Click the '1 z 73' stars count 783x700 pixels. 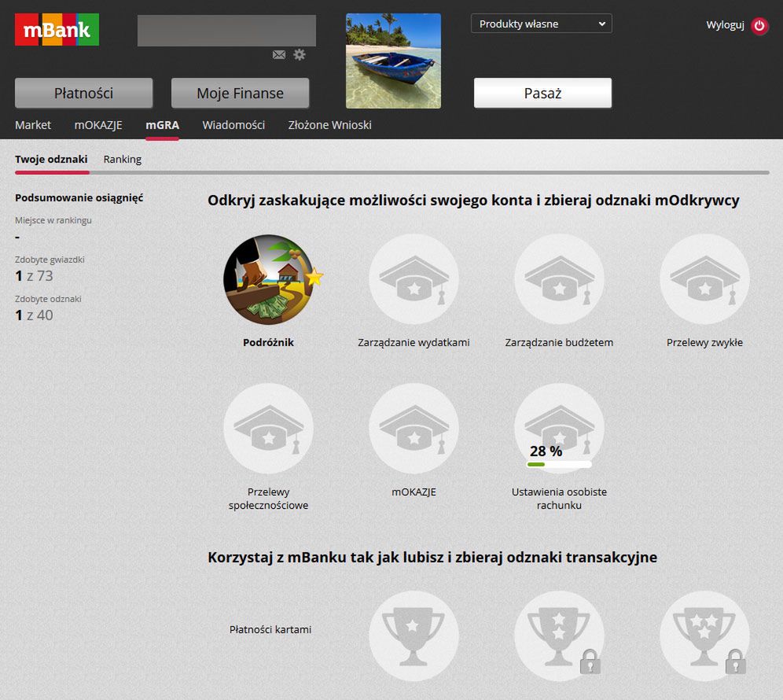(x=34, y=276)
